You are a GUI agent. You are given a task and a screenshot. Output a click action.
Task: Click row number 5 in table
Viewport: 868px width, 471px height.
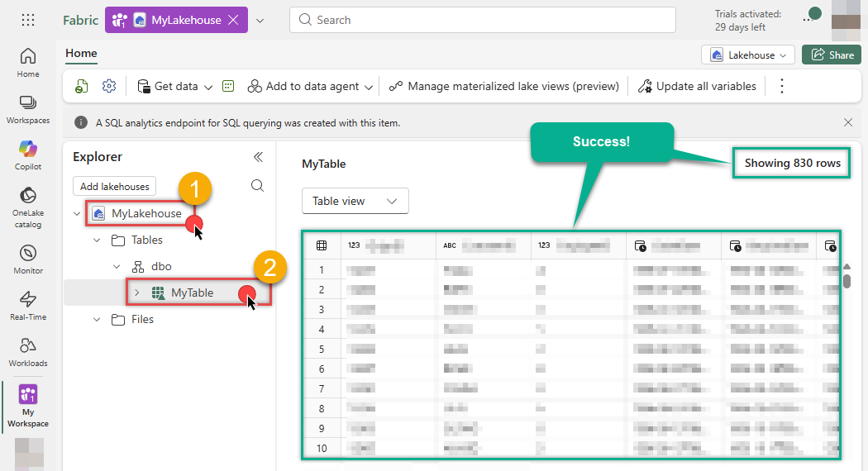point(322,350)
